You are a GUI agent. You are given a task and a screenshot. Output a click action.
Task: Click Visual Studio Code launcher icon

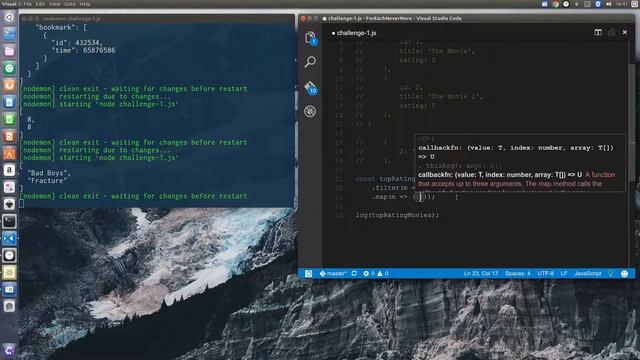pos(9,238)
